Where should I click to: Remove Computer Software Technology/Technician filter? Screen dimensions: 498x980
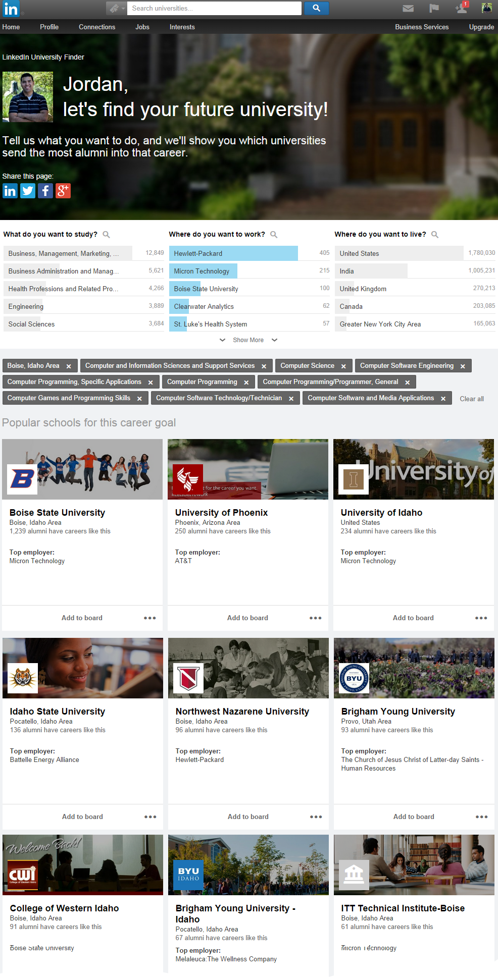(x=291, y=399)
